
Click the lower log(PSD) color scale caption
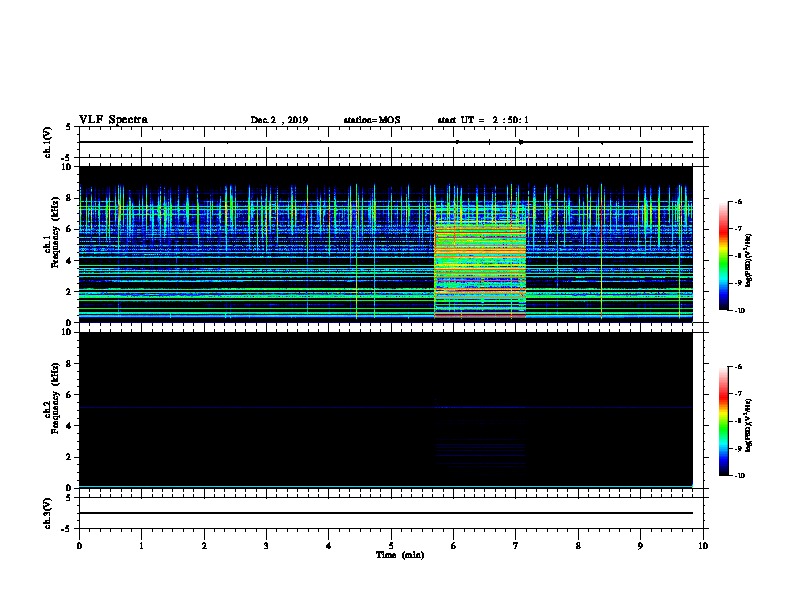[748, 425]
